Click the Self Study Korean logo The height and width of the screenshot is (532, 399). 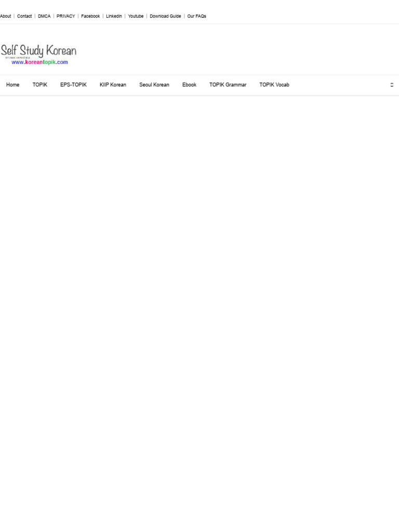38,54
